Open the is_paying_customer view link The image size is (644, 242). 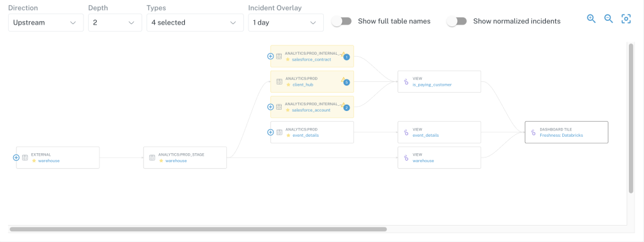pyautogui.click(x=432, y=85)
